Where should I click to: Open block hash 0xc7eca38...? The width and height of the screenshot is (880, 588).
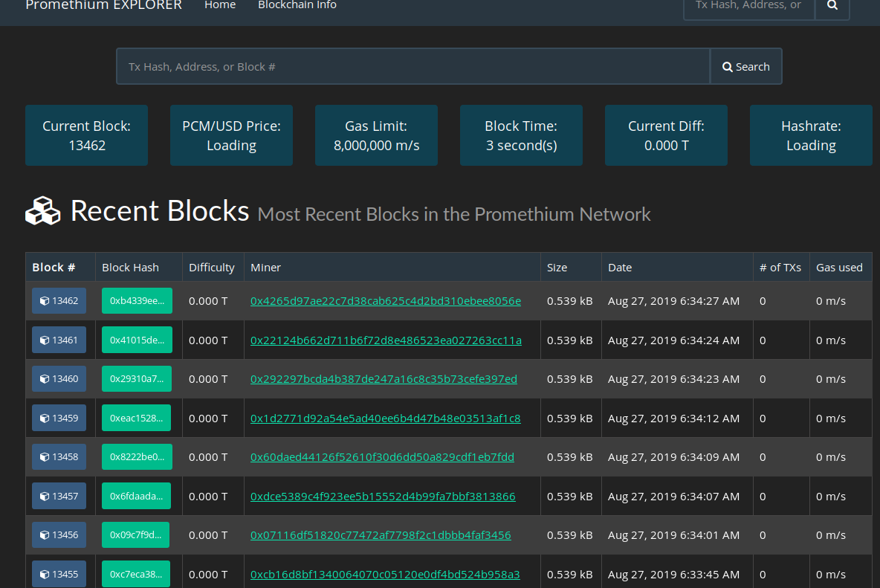click(x=136, y=574)
